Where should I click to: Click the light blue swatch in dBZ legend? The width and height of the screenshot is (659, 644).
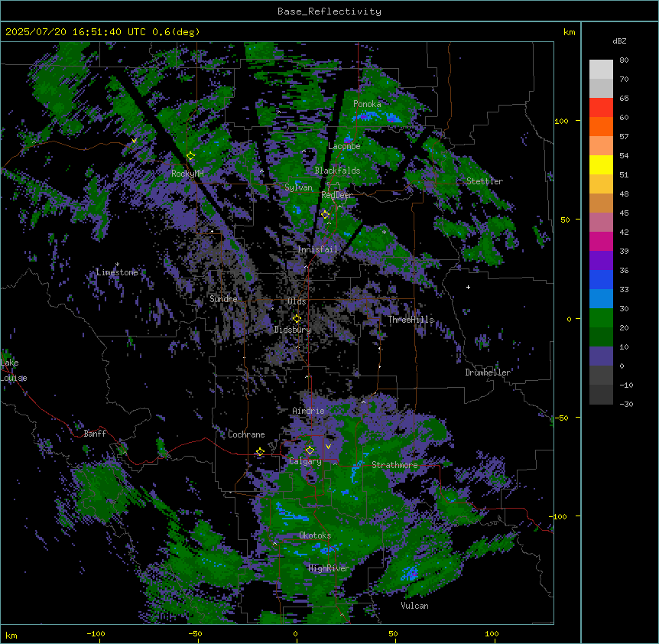pyautogui.click(x=601, y=298)
